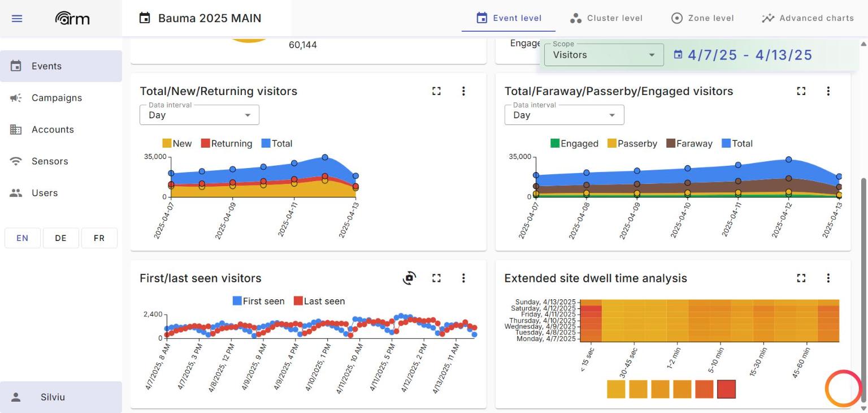Click the page vertical scrollbar thumb

coord(863,290)
